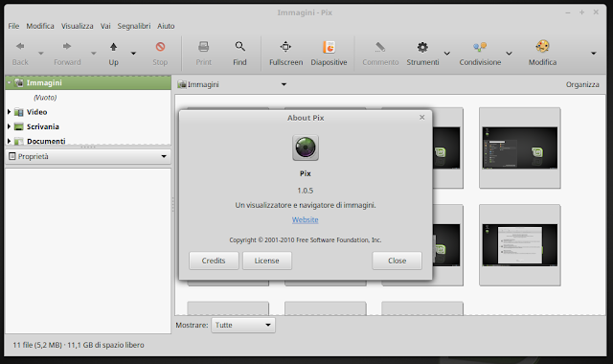Open the Mostrare filter Tutte combo box
This screenshot has height=364, width=613.
tap(243, 326)
